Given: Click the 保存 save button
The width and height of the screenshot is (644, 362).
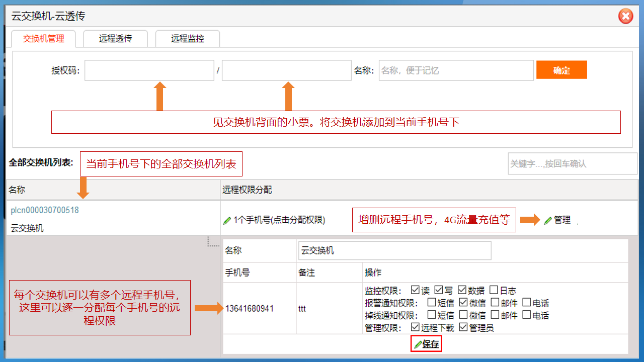Looking at the screenshot, I should coord(427,344).
